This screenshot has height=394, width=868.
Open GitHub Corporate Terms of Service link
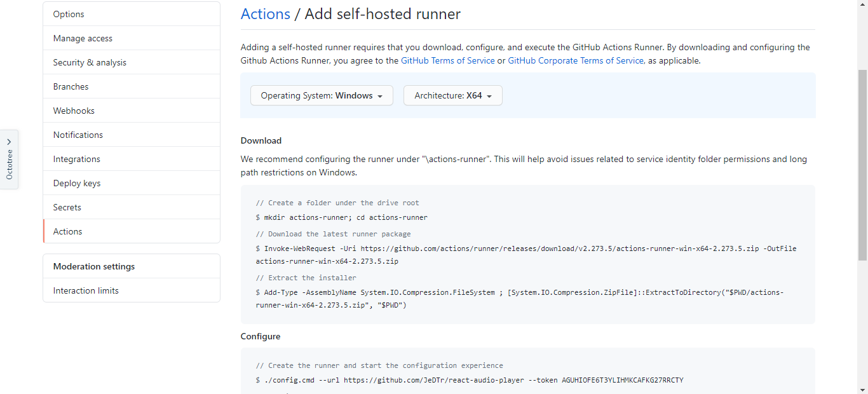[576, 60]
